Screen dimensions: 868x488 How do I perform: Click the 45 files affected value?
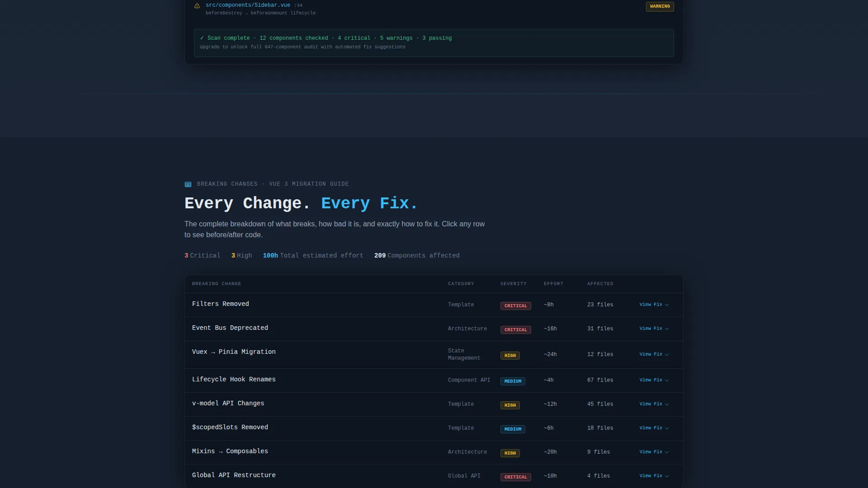click(x=600, y=404)
